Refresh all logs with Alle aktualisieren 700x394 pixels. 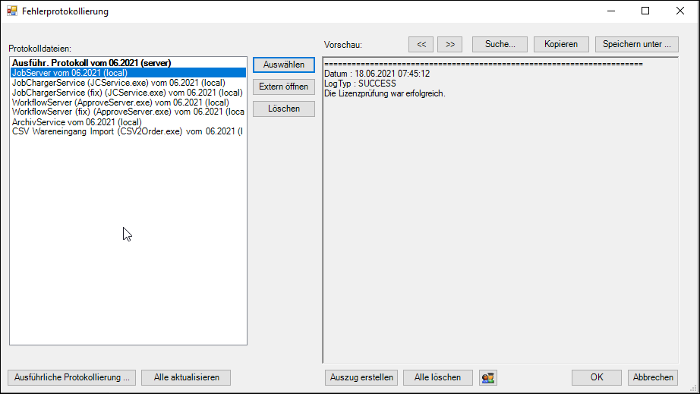point(186,377)
